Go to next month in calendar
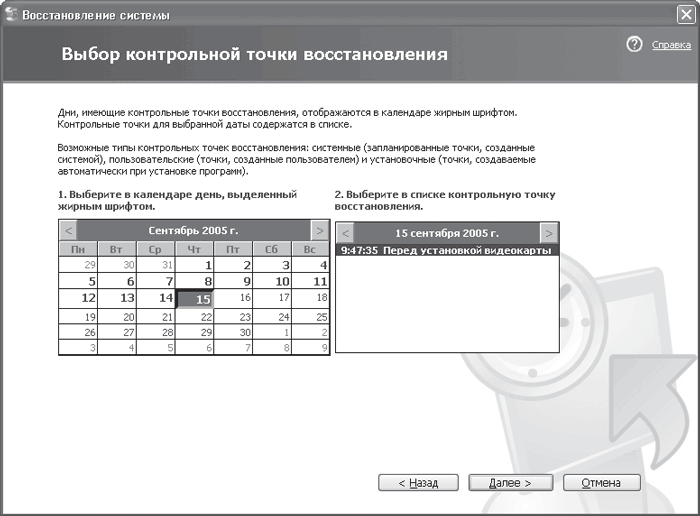 [x=320, y=231]
